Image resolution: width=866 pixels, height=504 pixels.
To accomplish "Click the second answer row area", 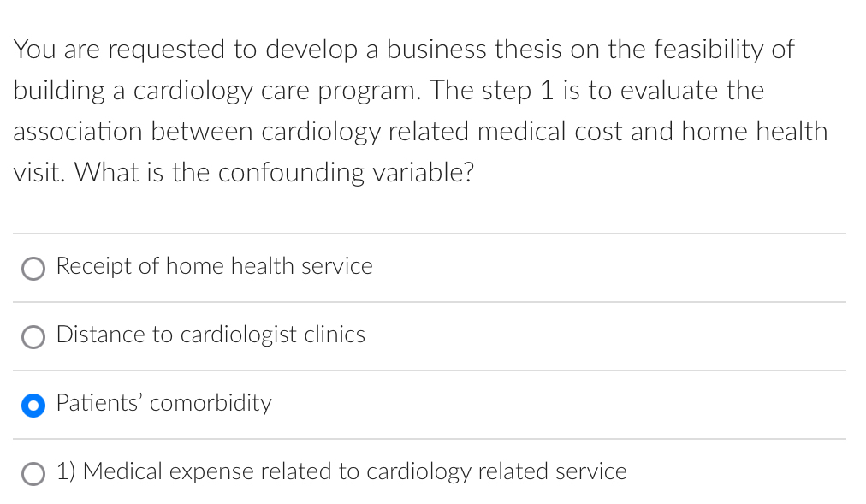I will pos(428,336).
